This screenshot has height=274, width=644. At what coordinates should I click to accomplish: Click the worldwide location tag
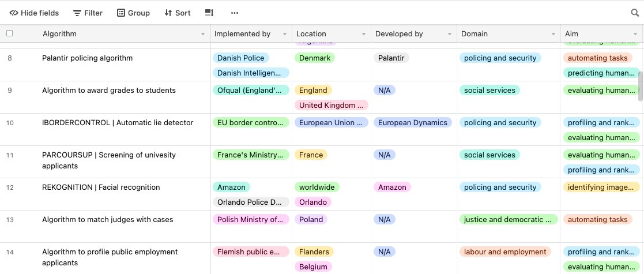coord(317,187)
